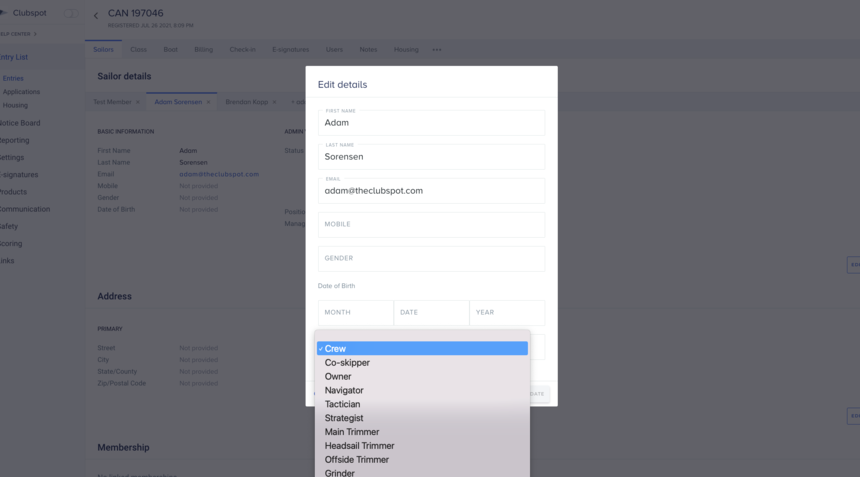Choose Owner from the position list
Image resolution: width=860 pixels, height=477 pixels.
pos(422,377)
